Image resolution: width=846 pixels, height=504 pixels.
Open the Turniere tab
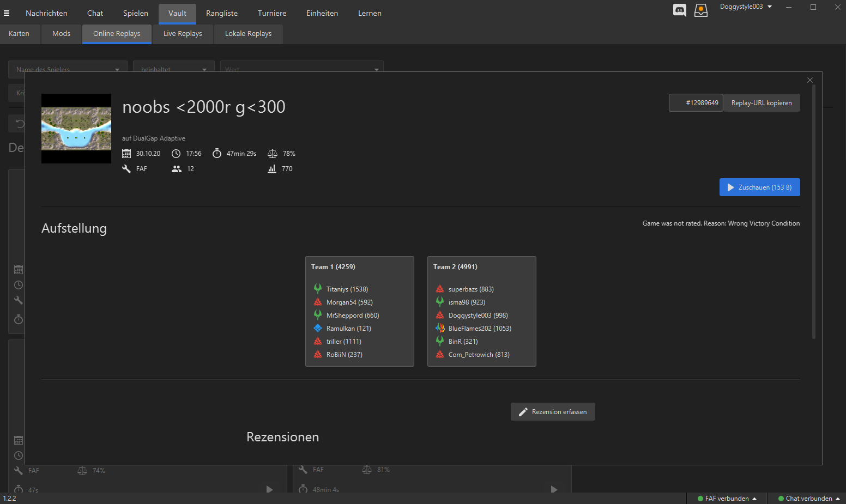(x=272, y=13)
